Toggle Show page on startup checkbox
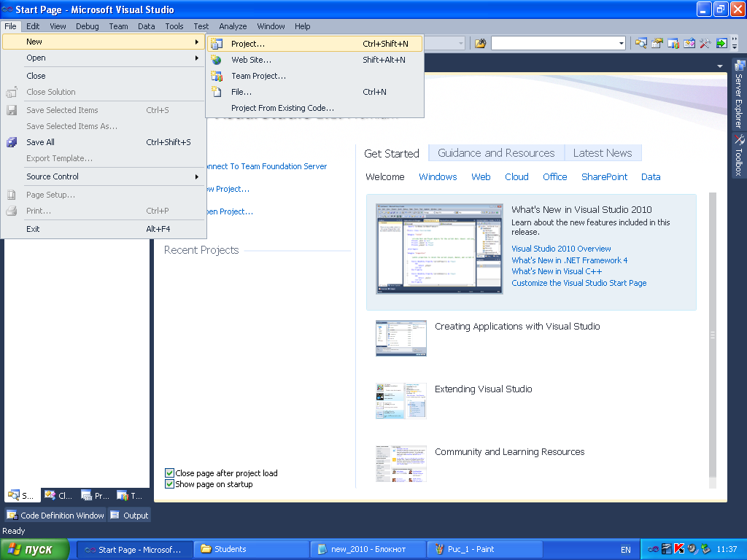Screen dimensions: 747x560 pyautogui.click(x=169, y=484)
